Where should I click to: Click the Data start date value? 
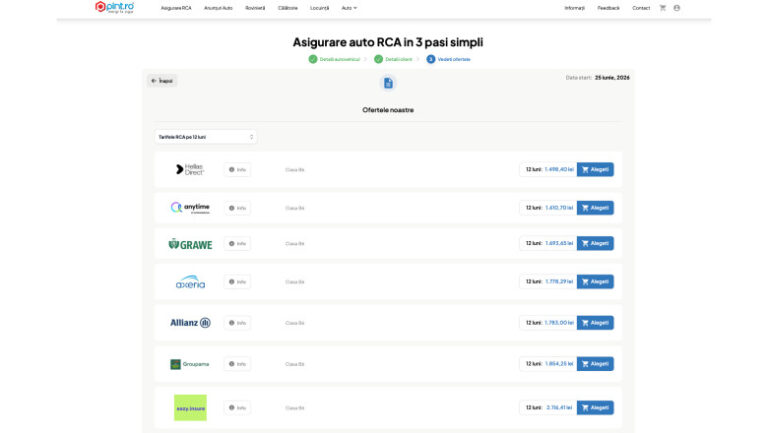(612, 78)
